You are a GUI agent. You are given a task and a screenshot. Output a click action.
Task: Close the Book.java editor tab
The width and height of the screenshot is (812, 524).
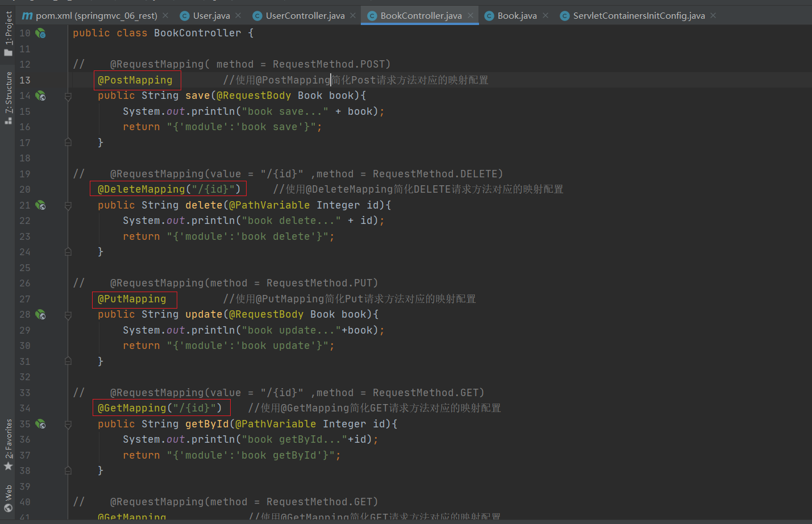pyautogui.click(x=546, y=15)
